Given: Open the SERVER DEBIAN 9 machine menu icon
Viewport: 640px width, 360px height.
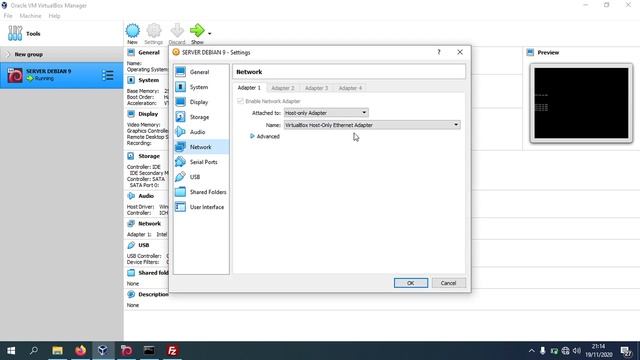Looking at the screenshot, I should click(x=108, y=75).
